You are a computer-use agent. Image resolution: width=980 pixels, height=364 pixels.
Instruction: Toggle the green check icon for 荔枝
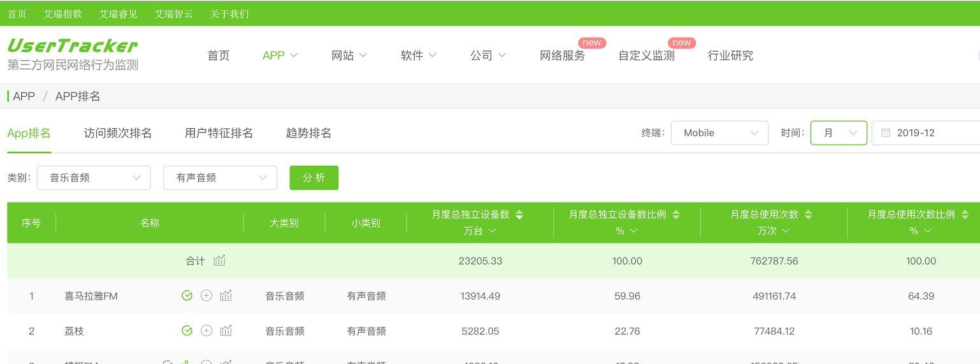click(187, 331)
